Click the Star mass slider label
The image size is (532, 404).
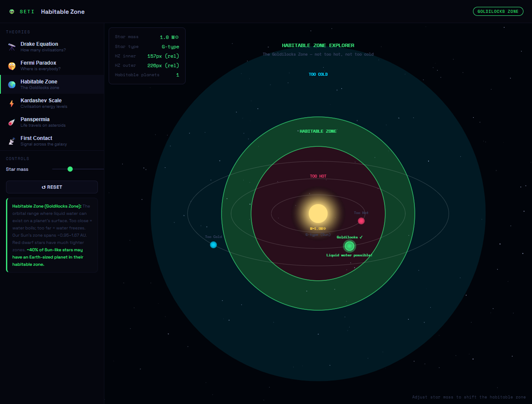(x=17, y=169)
